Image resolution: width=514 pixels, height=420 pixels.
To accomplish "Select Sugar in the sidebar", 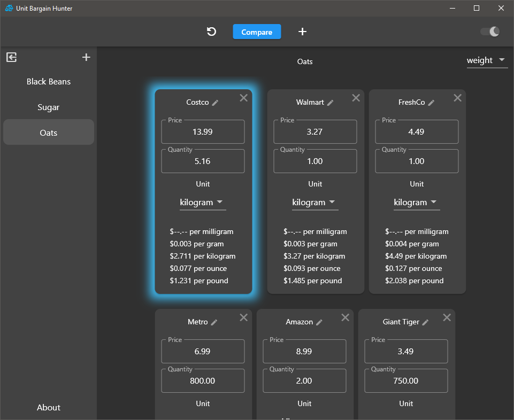I will 49,107.
